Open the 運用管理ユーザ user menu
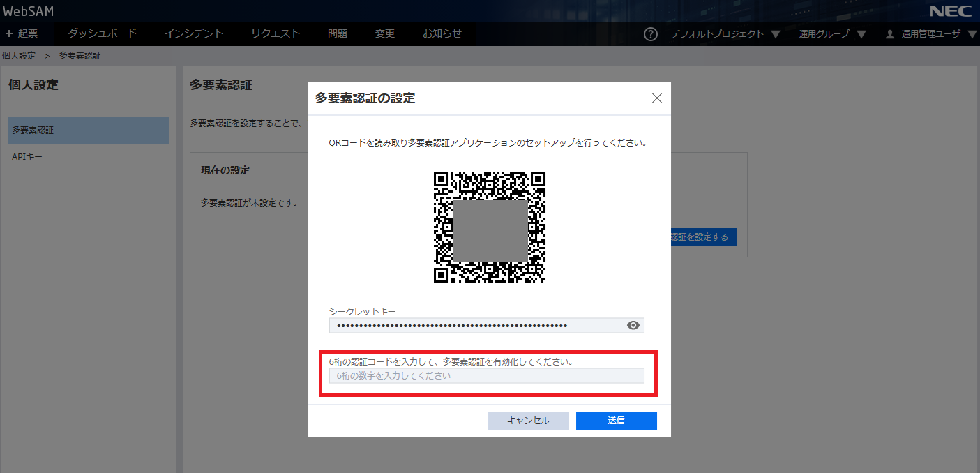 tap(931, 34)
